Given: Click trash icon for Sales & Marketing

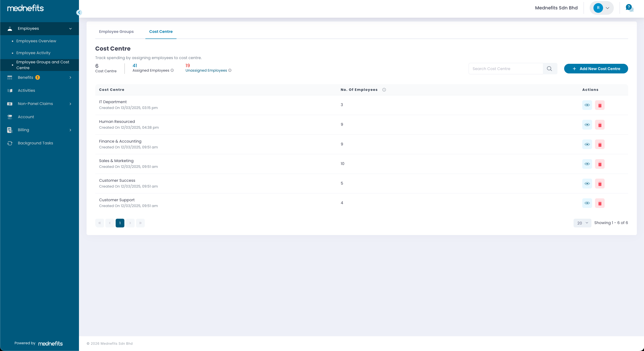Looking at the screenshot, I should [599, 164].
